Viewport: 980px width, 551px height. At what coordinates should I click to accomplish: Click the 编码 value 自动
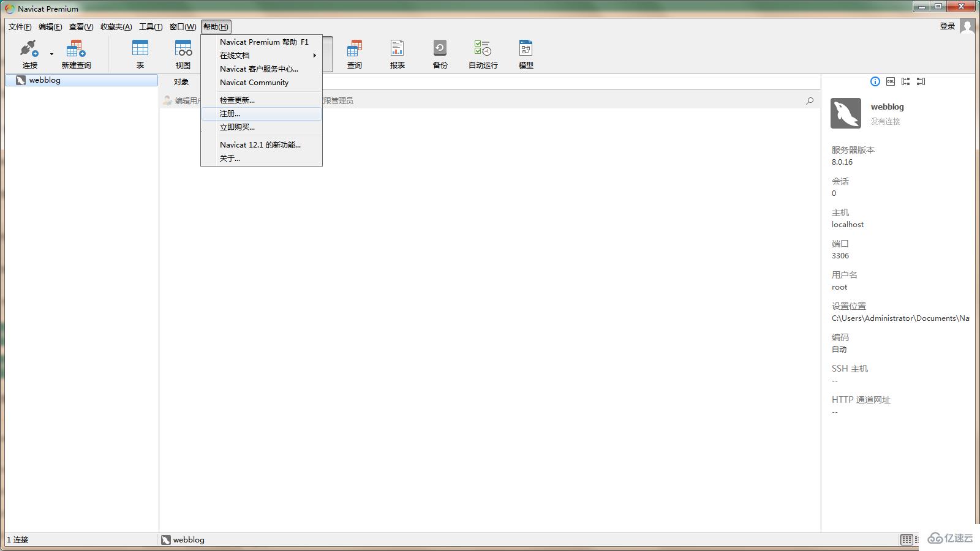pyautogui.click(x=839, y=350)
